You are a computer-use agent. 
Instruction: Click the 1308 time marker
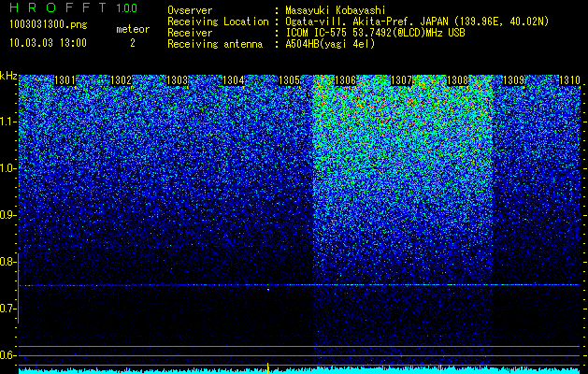[x=457, y=80]
